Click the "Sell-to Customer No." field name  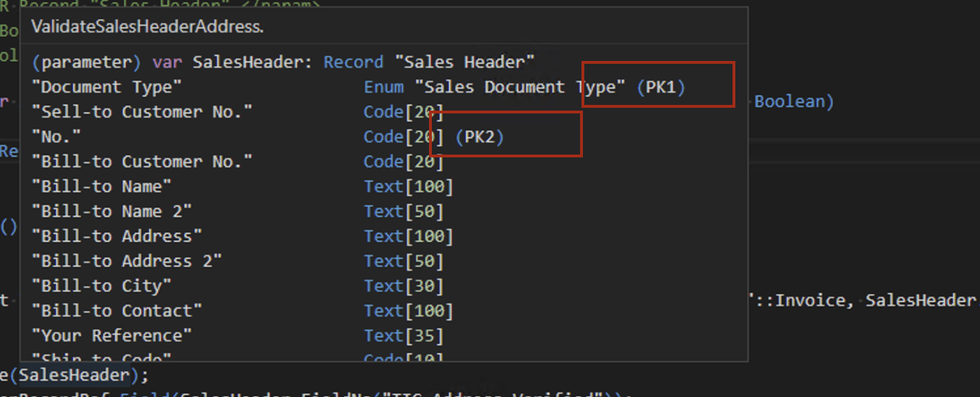(x=142, y=112)
